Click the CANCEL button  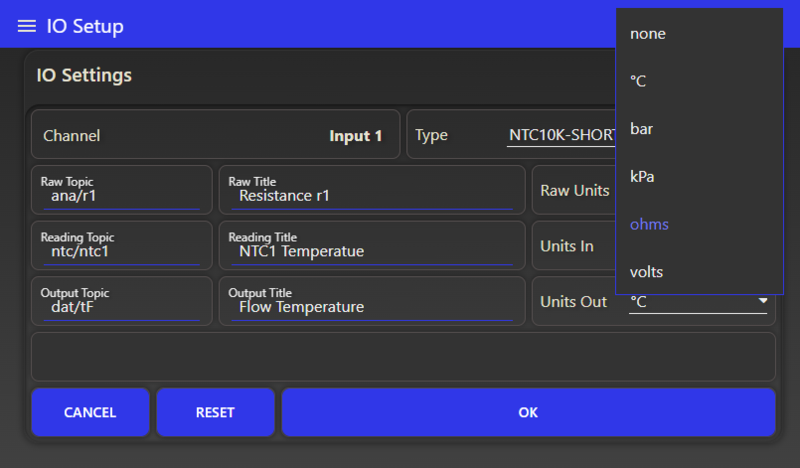[90, 412]
